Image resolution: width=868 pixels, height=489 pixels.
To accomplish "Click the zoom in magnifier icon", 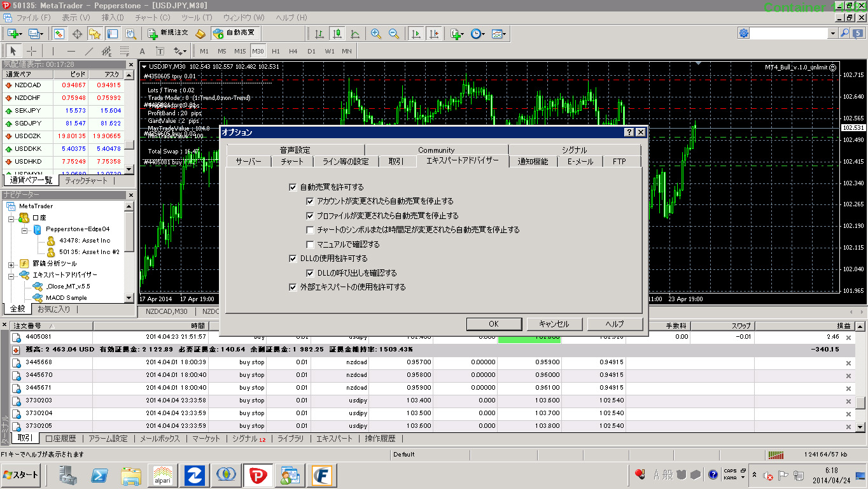I will (x=376, y=33).
